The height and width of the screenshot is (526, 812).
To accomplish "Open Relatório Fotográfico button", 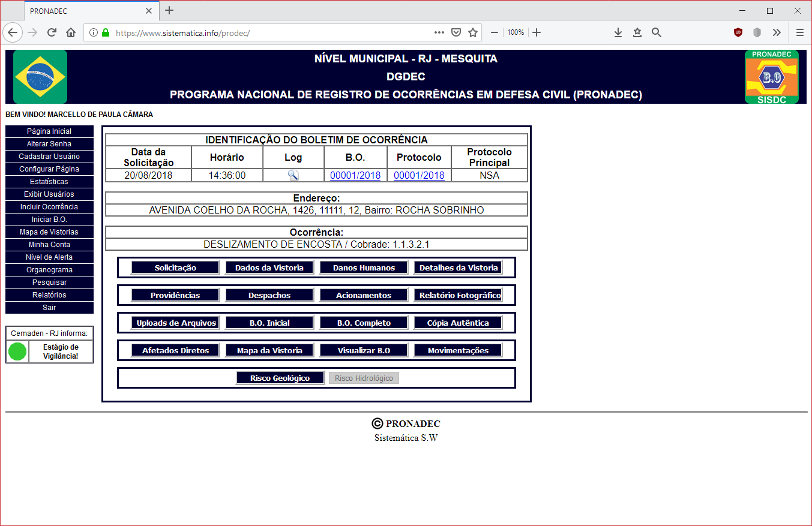I will pyautogui.click(x=458, y=296).
